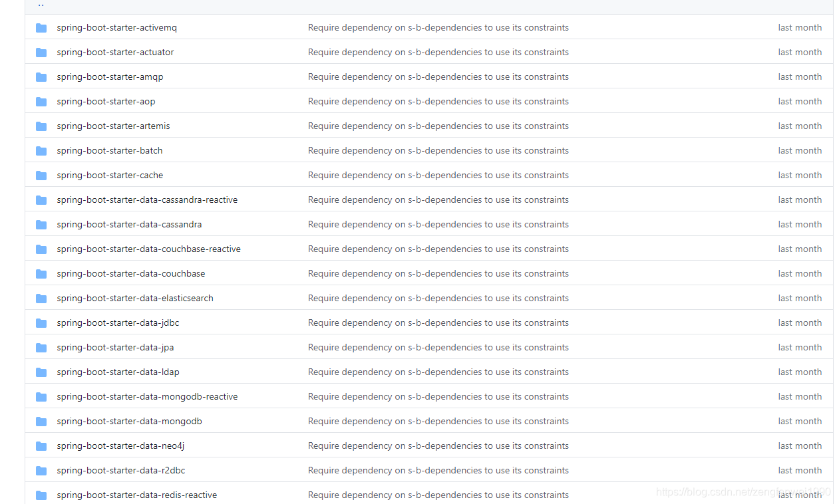Image resolution: width=837 pixels, height=504 pixels.
Task: Open commit message for the data-r2dbc row
Action: (438, 471)
